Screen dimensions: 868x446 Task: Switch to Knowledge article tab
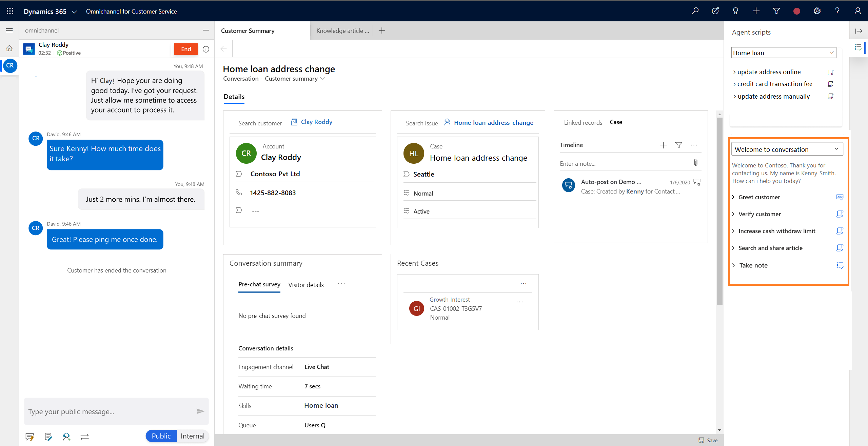pyautogui.click(x=341, y=31)
